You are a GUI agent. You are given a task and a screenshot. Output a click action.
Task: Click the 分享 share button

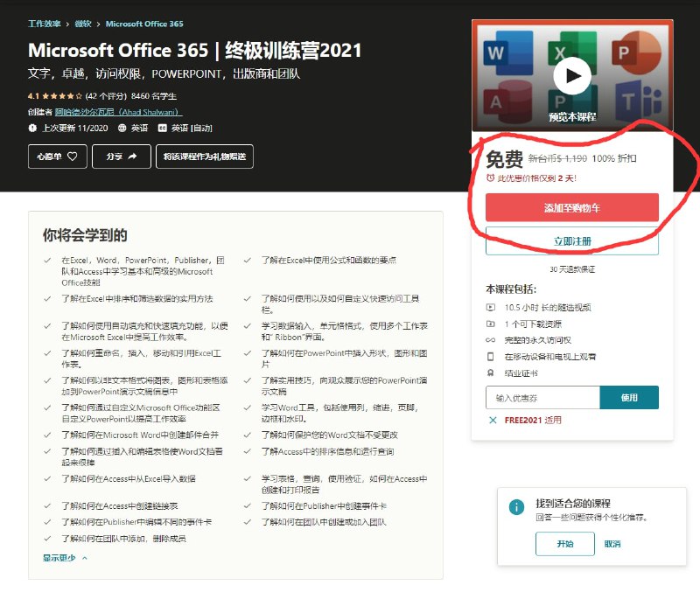(x=122, y=157)
